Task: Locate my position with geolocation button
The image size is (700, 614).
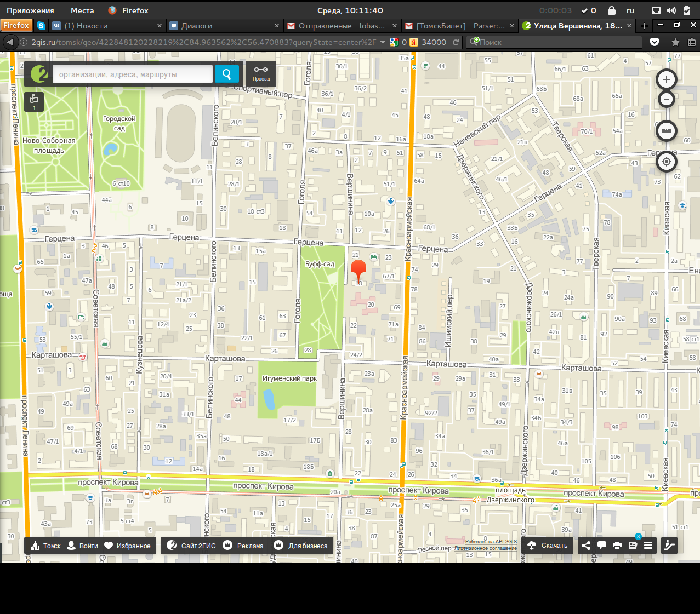Action: (x=667, y=162)
